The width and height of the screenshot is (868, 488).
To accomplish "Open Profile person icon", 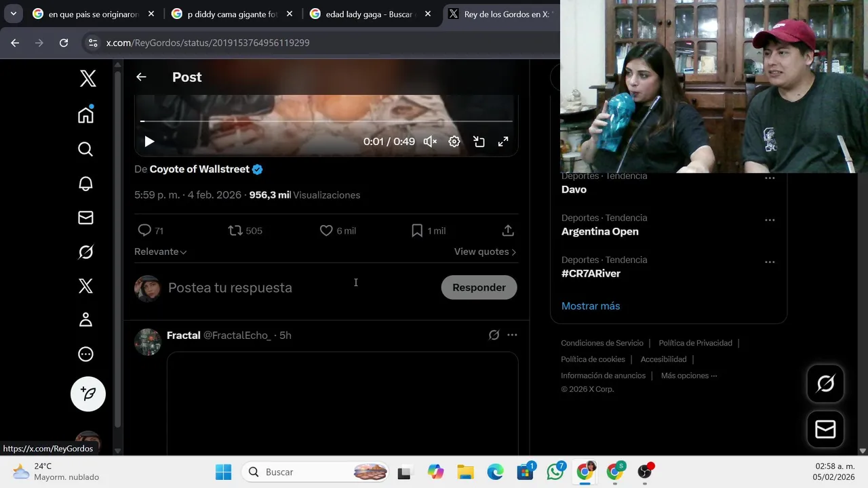I will pos(85,320).
